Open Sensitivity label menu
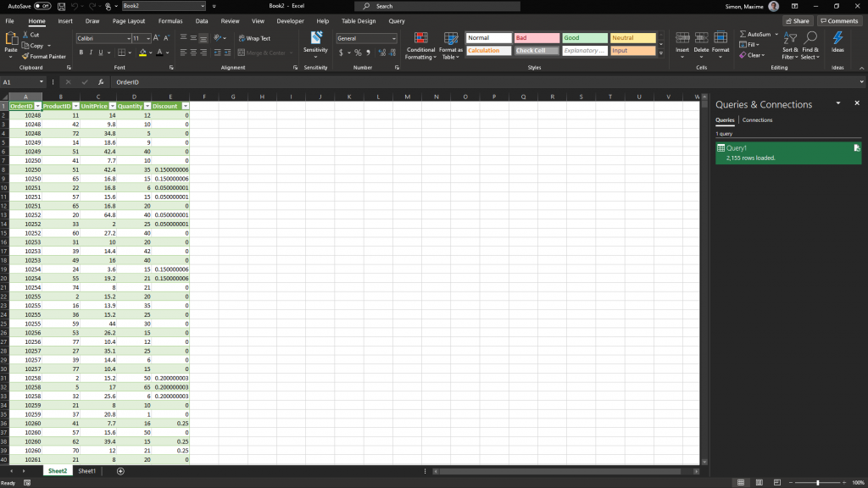 point(315,44)
